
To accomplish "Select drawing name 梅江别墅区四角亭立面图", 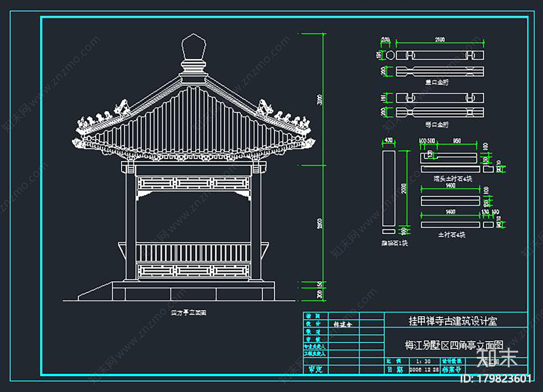I will 454,345.
